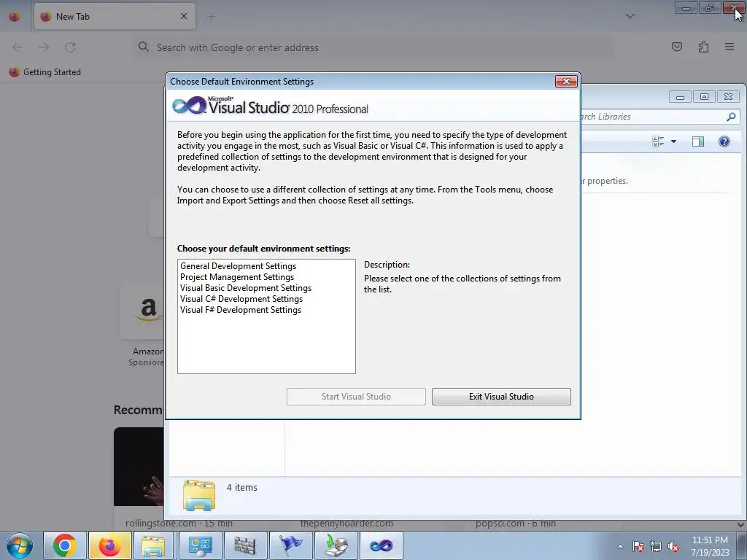Click the Action Center flag tray icon
The height and width of the screenshot is (560, 747).
638,547
